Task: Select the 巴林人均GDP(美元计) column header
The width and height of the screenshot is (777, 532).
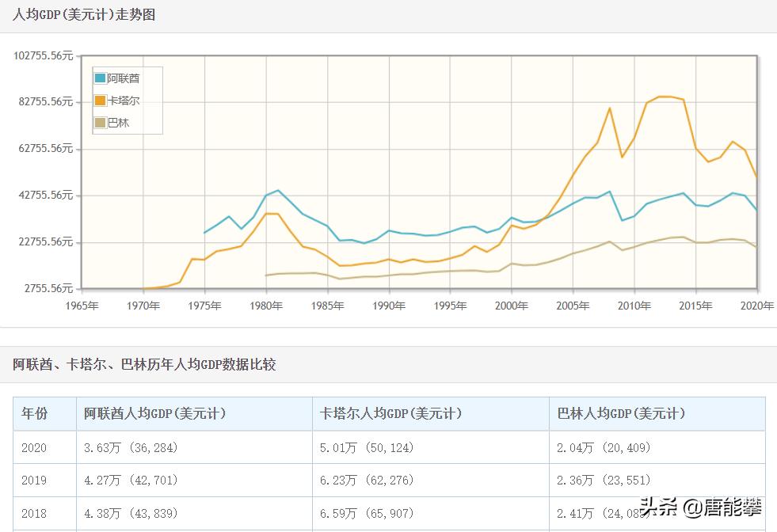Action: click(x=621, y=414)
